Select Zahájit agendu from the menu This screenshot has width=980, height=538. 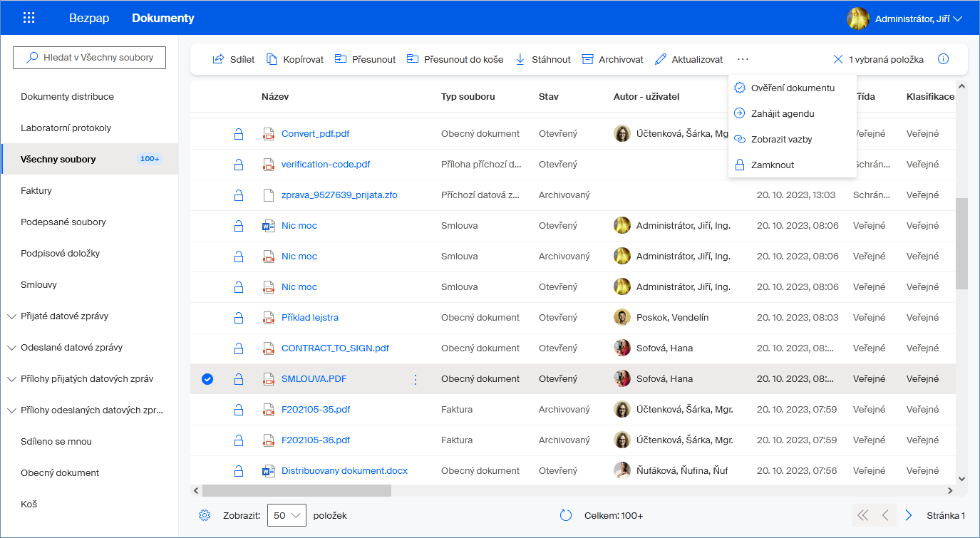(x=793, y=113)
